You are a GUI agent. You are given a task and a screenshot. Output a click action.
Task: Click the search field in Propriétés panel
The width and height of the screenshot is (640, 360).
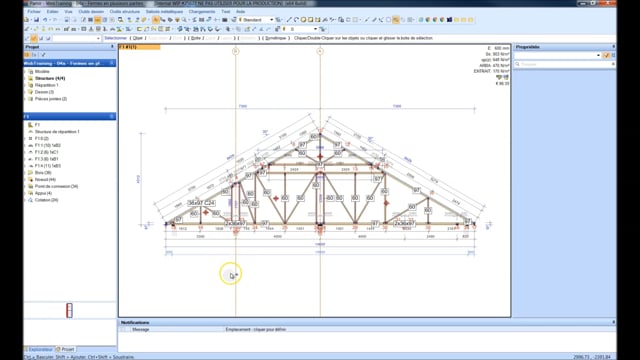564,64
